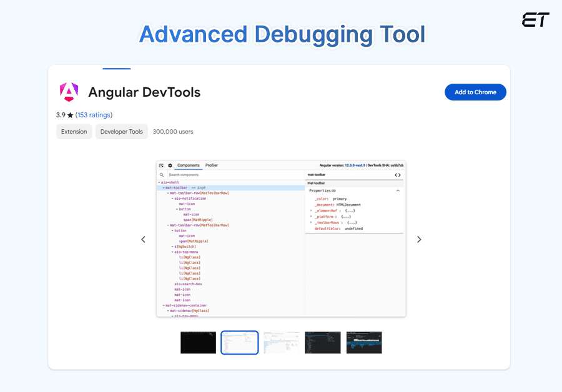Select the last screenshot thumbnail
Viewport: 562px width, 392px height.
point(364,342)
